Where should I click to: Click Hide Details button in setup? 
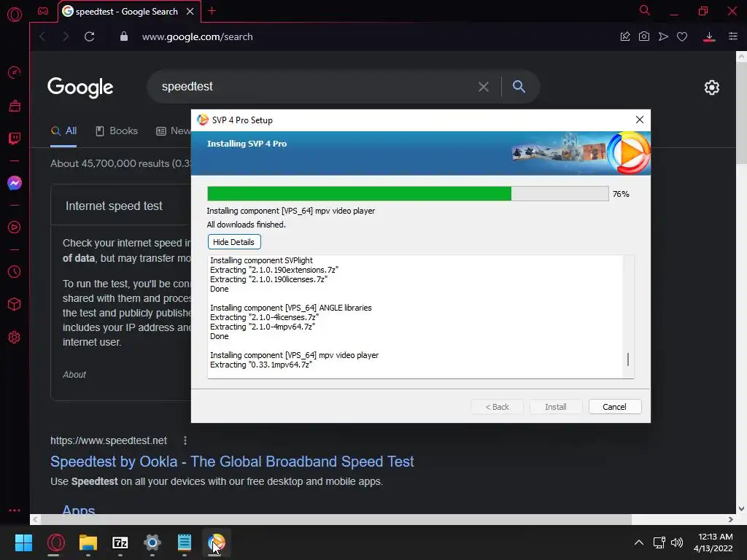(234, 242)
